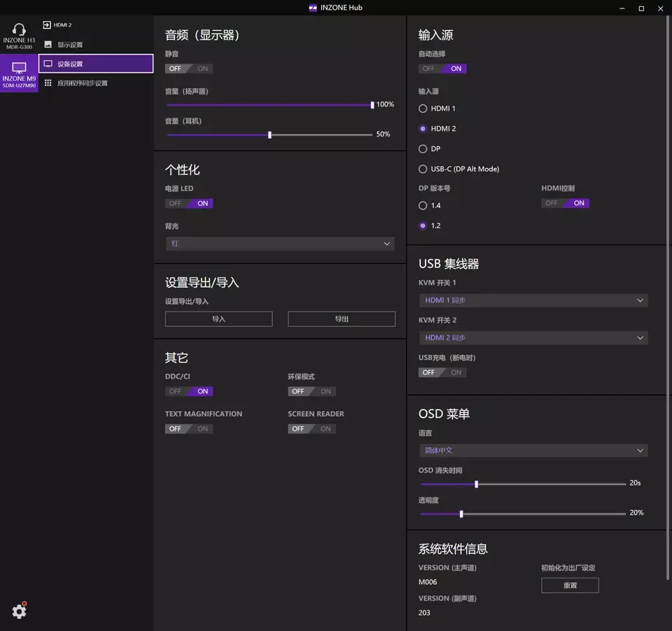Click the 100% speaker volume value
Screen dimensions: 672x631
385,104
